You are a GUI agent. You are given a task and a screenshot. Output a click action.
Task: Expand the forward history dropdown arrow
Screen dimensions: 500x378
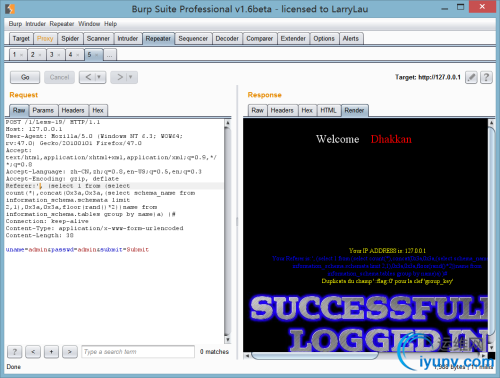click(x=131, y=77)
